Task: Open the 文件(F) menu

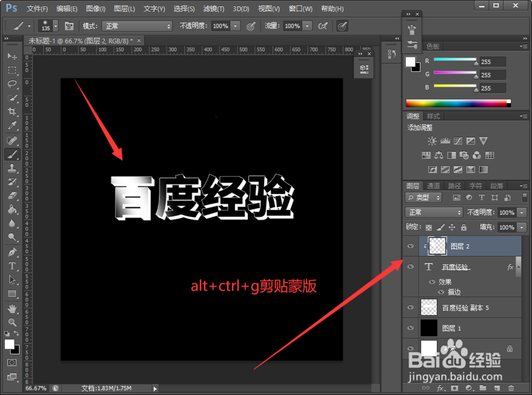Action: pos(37,9)
